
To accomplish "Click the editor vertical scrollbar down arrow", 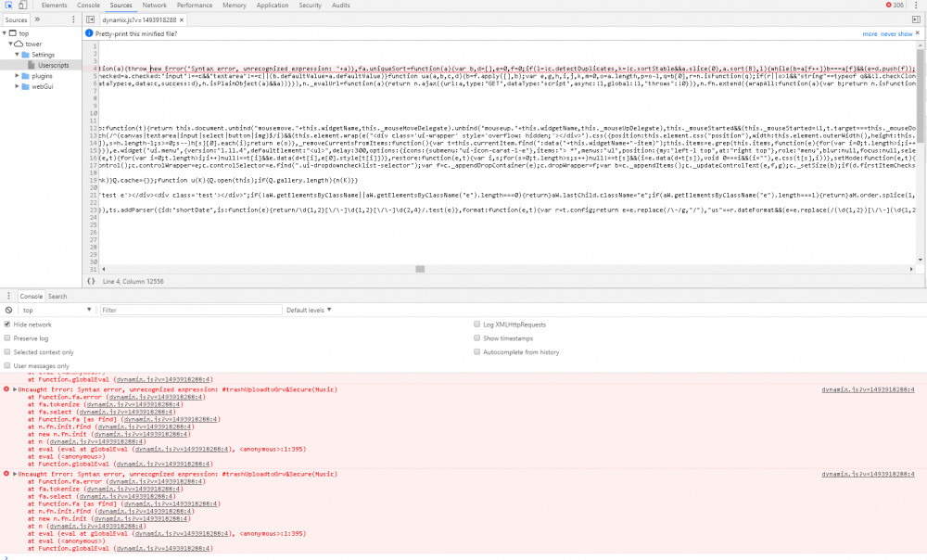I will click(x=920, y=260).
